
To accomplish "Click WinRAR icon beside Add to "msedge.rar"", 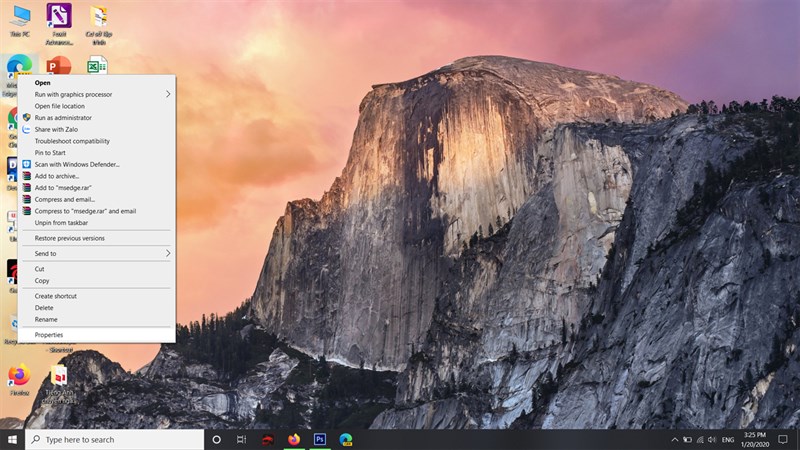I will point(27,188).
